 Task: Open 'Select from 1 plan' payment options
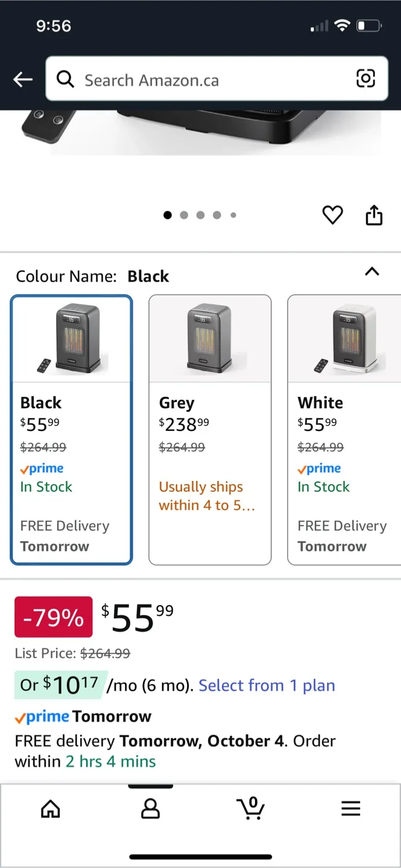tap(267, 685)
